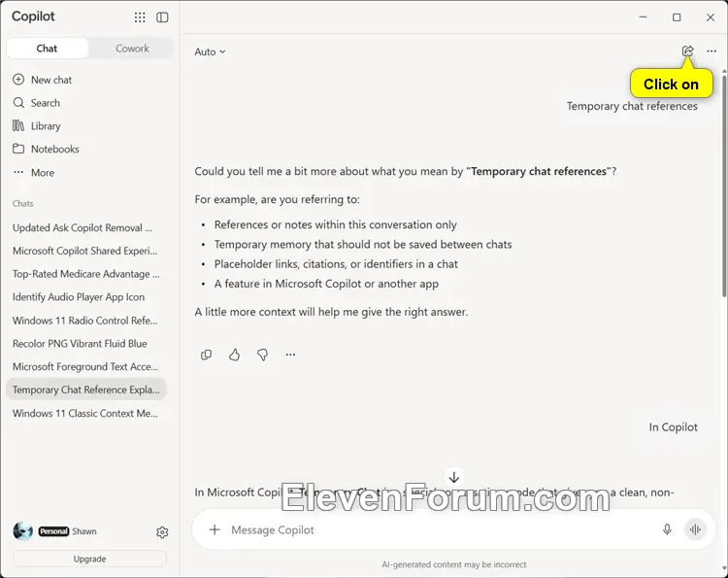Click the plus attach icon
Screen dimensions: 728x578
coord(215,529)
